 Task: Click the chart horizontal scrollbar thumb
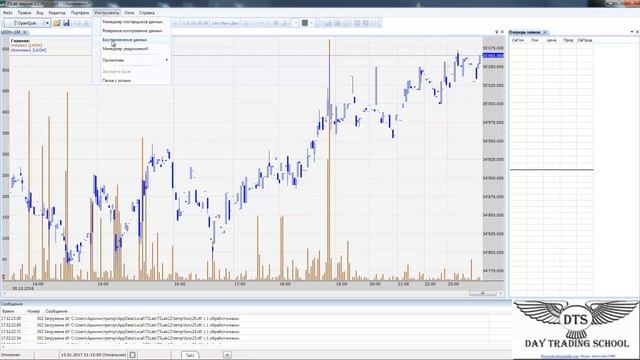coord(482,293)
